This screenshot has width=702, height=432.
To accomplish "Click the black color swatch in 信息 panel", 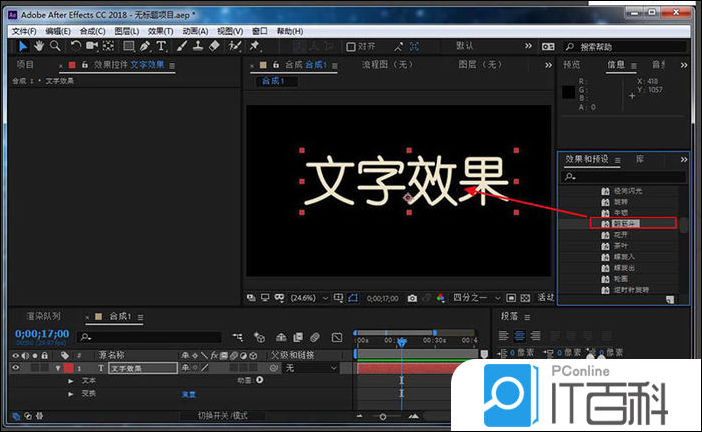I will point(569,92).
